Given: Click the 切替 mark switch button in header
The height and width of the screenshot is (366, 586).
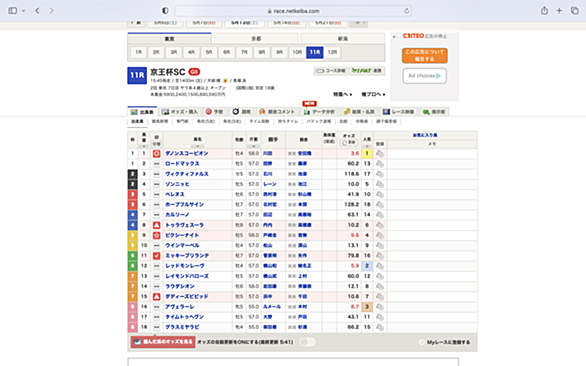Looking at the screenshot, I should click(157, 144).
